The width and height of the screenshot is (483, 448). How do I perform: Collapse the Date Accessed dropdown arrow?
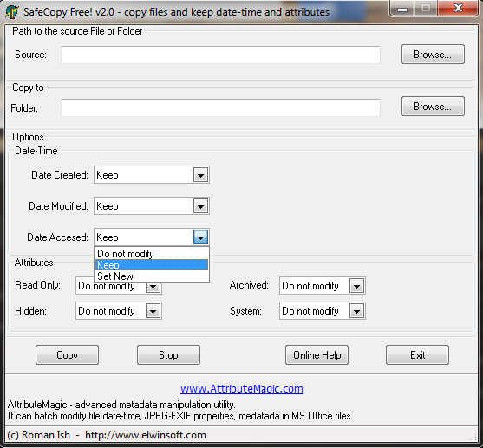200,237
